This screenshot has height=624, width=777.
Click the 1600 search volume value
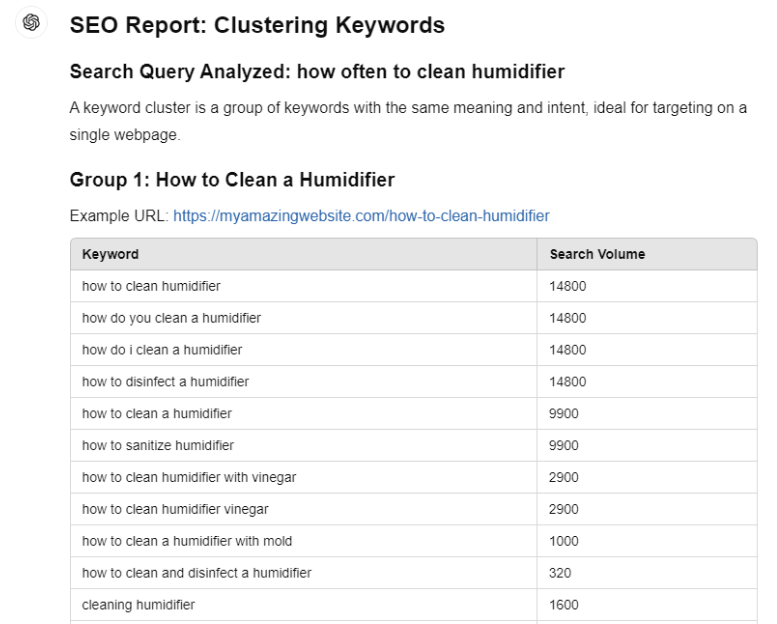click(564, 605)
